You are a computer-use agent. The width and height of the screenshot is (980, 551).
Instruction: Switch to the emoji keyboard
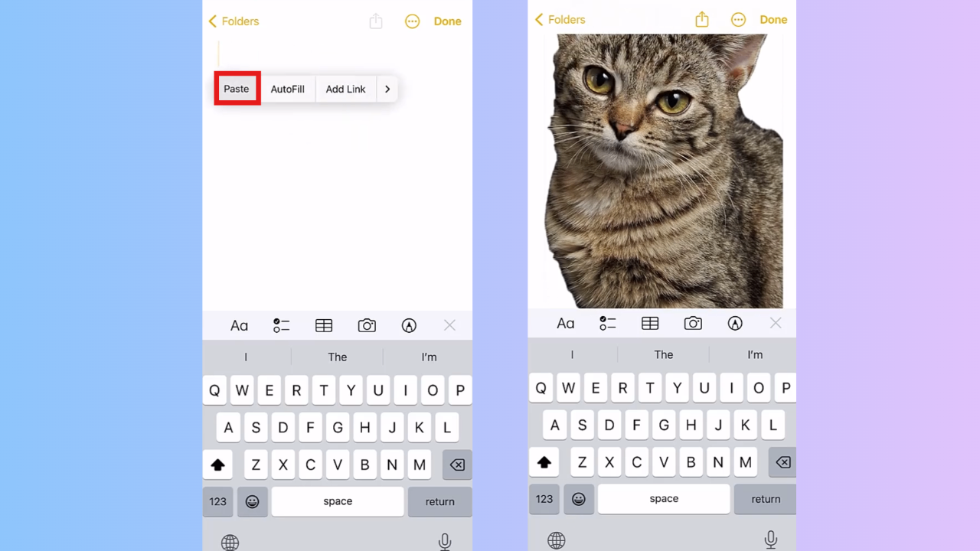[x=252, y=501]
